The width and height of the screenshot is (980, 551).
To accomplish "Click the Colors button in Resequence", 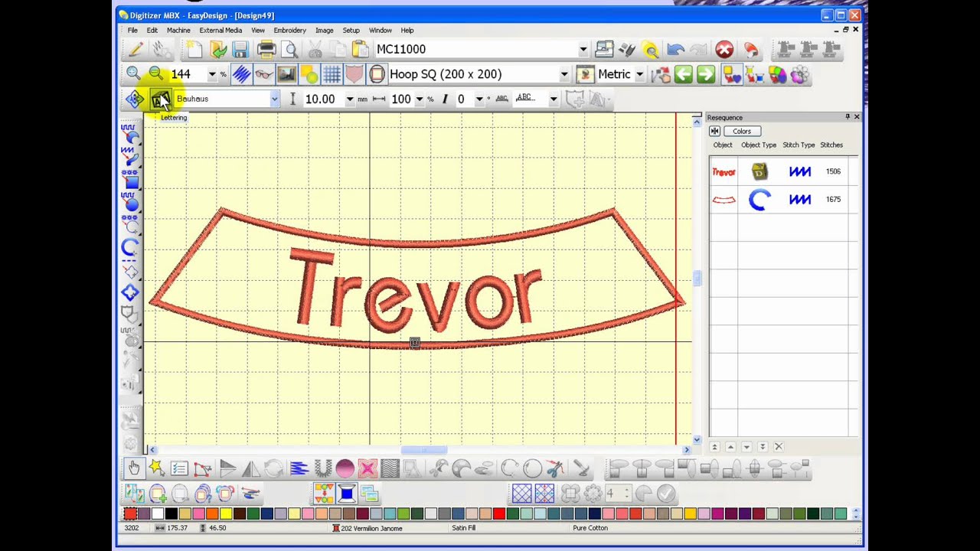I will click(742, 131).
